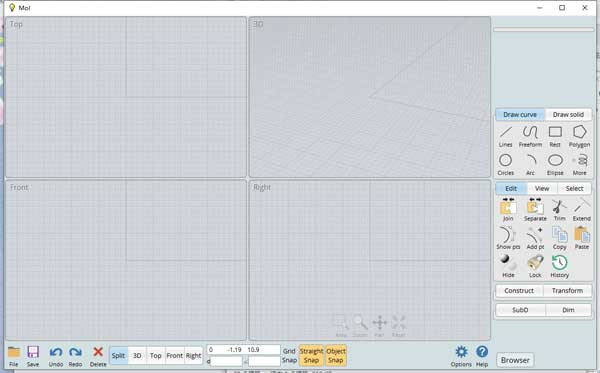Switch to Split view layout
This screenshot has width=600, height=373.
click(x=118, y=356)
